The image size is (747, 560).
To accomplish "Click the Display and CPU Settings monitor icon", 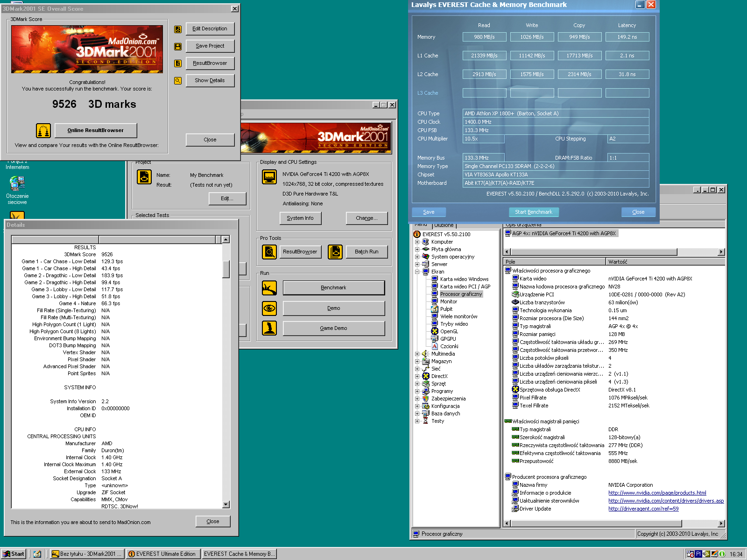I will 269,177.
